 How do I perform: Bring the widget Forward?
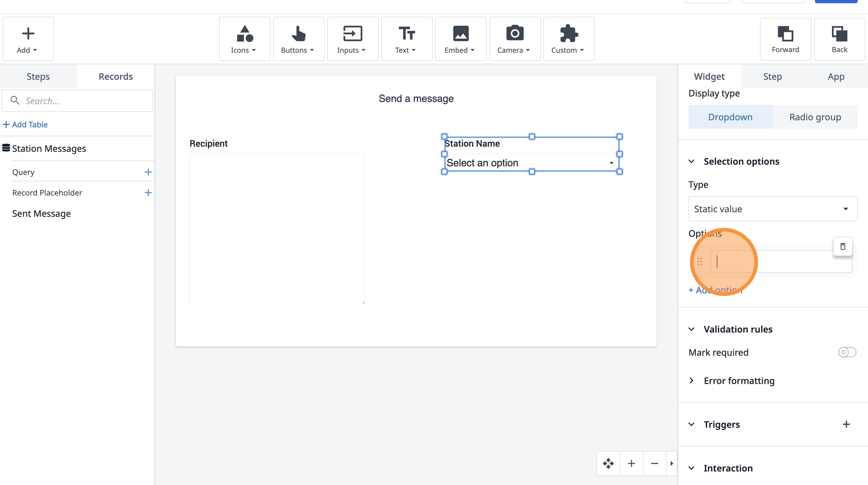click(x=785, y=39)
